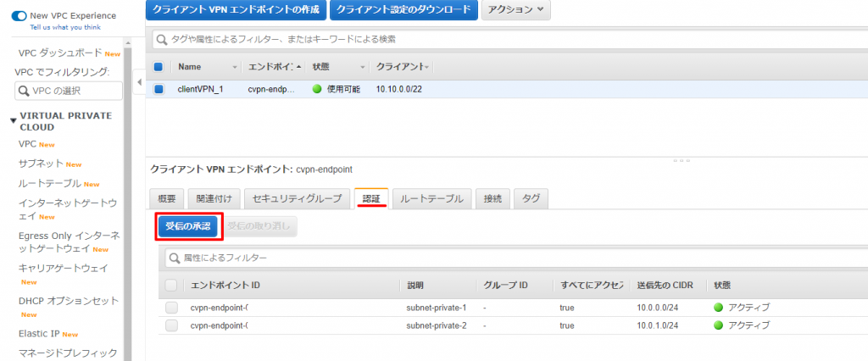
Task: Click the 10.0.1.0/24 destination CIDR cell
Action: click(655, 325)
